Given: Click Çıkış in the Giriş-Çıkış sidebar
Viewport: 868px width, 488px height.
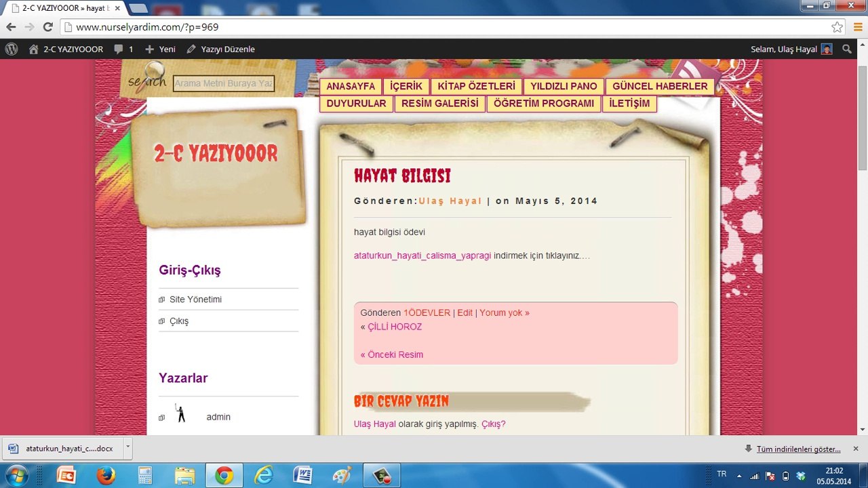Looking at the screenshot, I should [x=179, y=321].
